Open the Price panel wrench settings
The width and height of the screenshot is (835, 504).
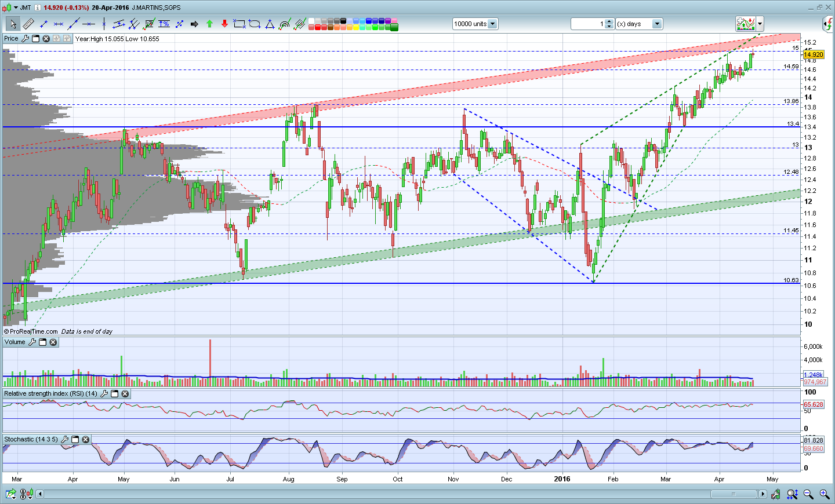[25, 39]
